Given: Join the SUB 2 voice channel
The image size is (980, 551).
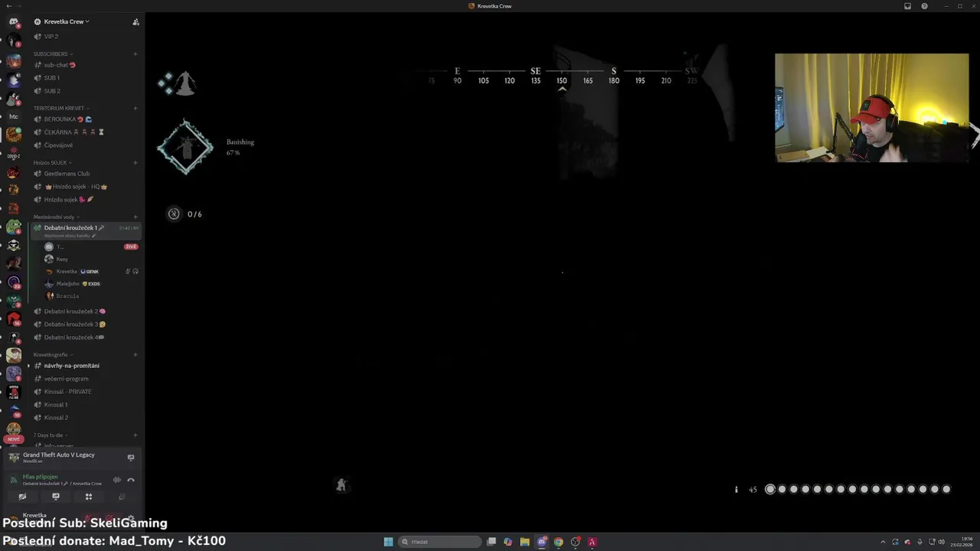Looking at the screenshot, I should 86,91.
